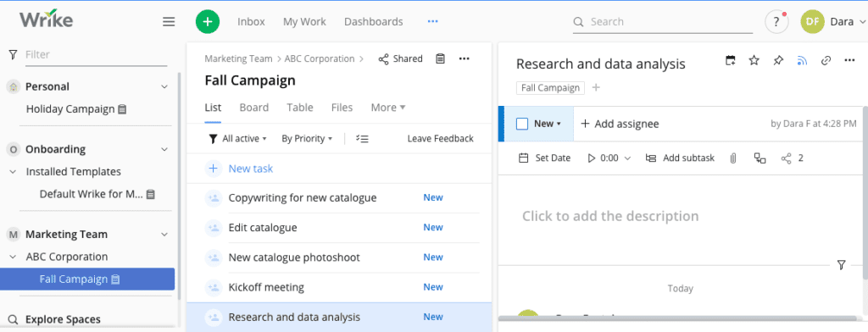Click the dependencies icon next to paperclip
The height and width of the screenshot is (332, 868).
(760, 158)
